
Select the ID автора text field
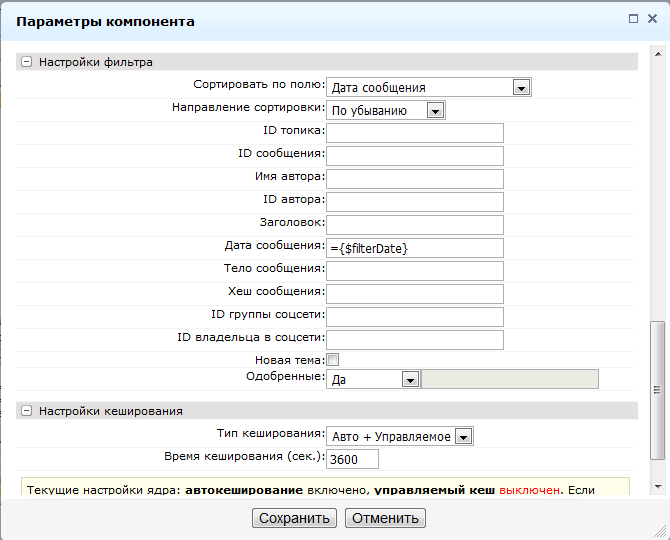(414, 202)
